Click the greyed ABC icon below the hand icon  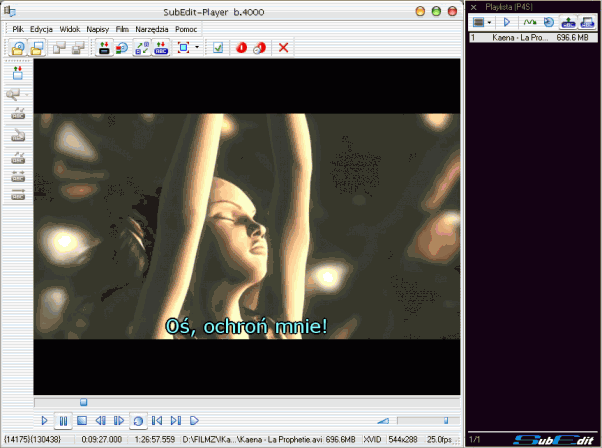coord(18,158)
